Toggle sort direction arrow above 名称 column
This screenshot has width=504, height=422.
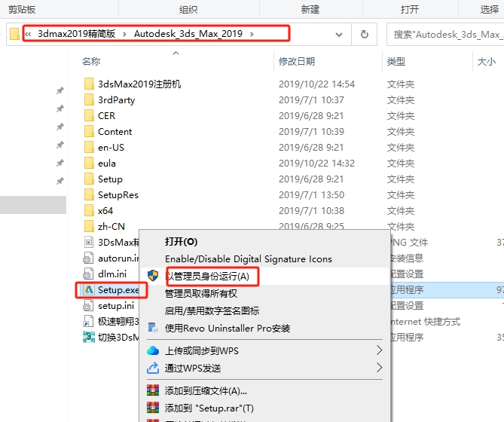pos(176,54)
